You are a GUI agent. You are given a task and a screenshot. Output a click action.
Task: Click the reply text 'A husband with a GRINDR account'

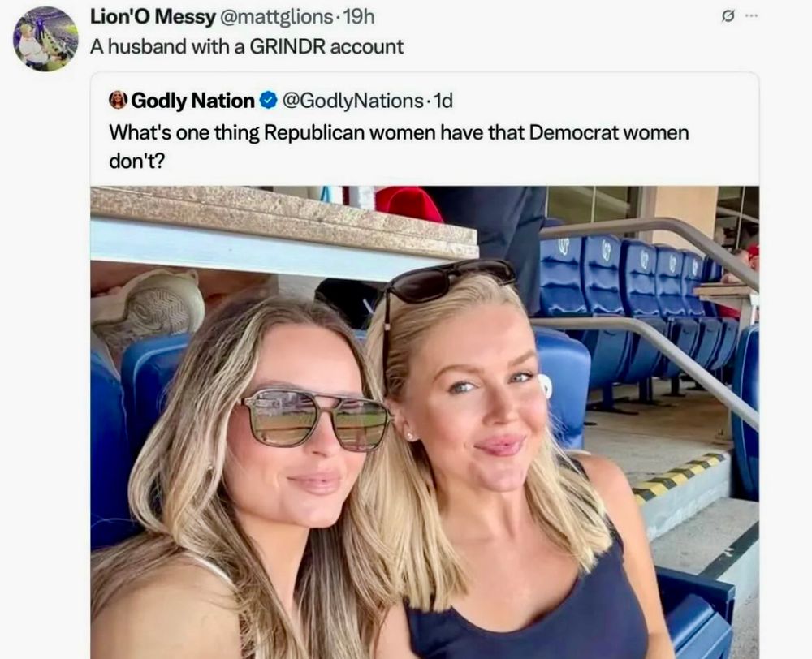coord(247,47)
